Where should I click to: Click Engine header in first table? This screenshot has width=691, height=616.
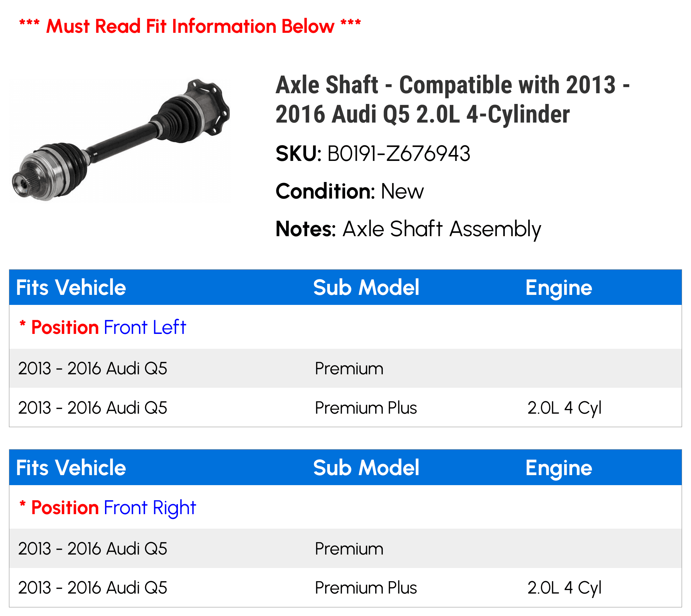pyautogui.click(x=559, y=288)
